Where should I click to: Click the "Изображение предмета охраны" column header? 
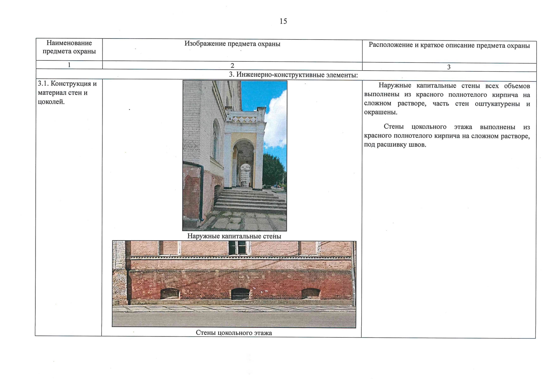[x=232, y=44]
